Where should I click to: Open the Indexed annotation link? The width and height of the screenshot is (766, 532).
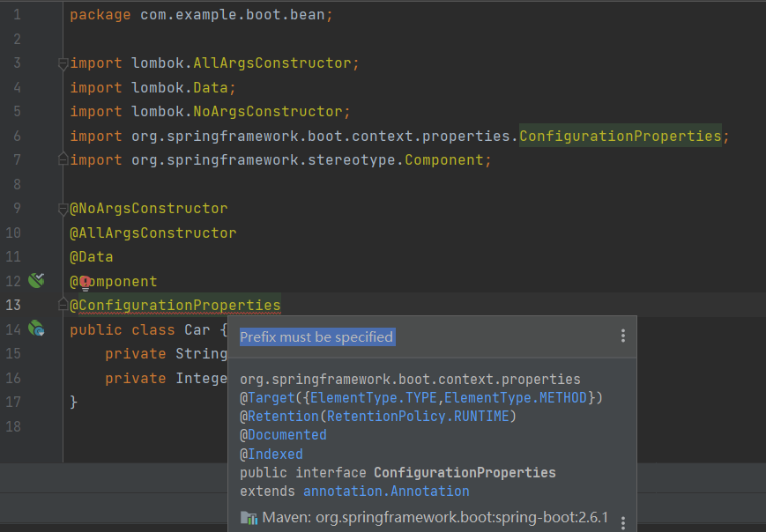click(276, 454)
